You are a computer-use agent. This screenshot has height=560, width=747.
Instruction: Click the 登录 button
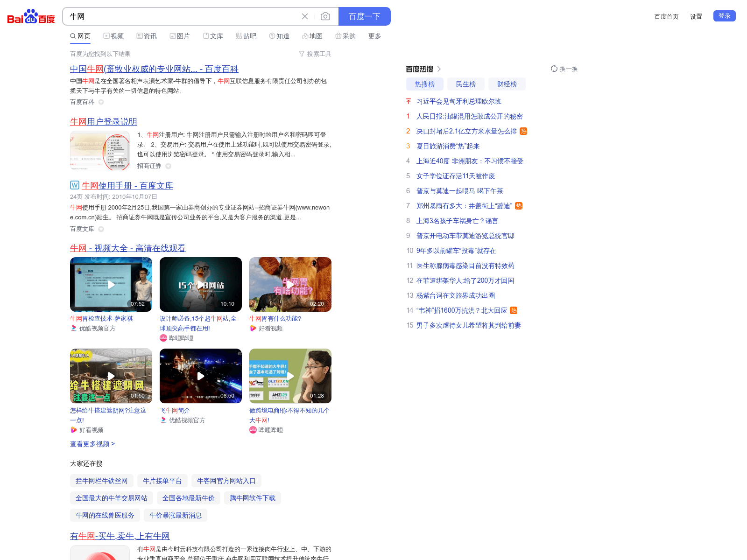[x=725, y=16]
